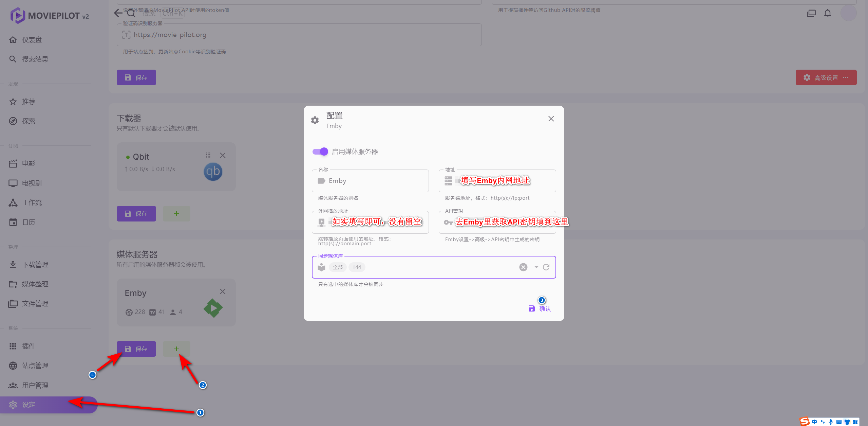Toggle the 启用媒体服务器 switch

coord(320,152)
